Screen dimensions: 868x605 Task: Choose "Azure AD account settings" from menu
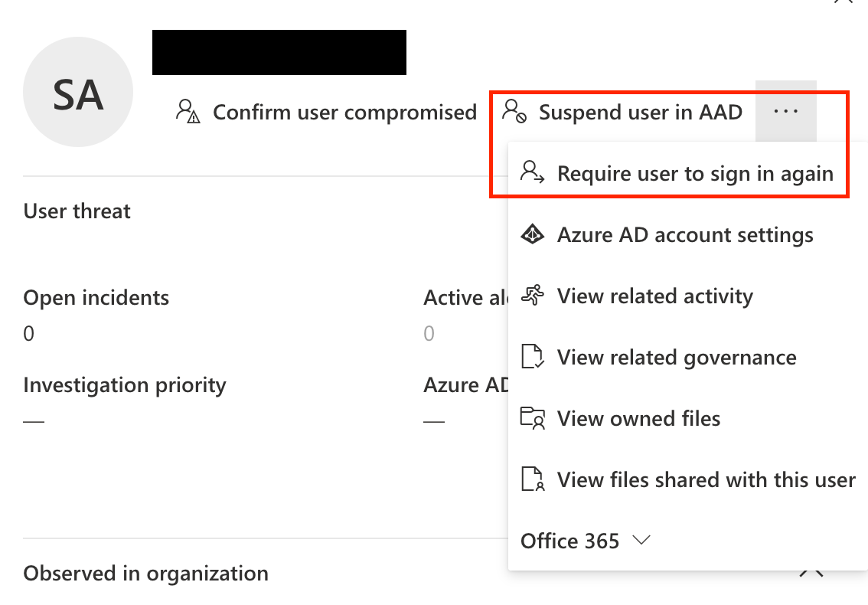point(685,234)
